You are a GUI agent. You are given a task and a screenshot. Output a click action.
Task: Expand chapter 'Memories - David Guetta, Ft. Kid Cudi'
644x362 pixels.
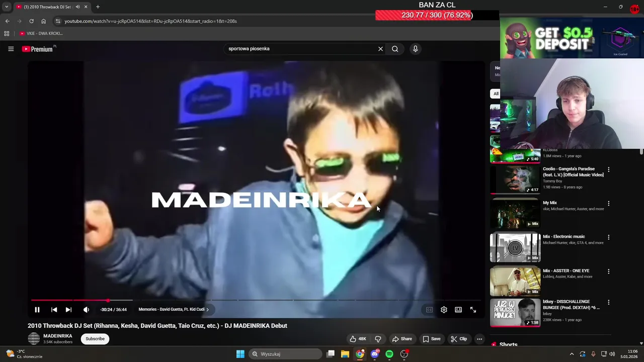coord(174,310)
